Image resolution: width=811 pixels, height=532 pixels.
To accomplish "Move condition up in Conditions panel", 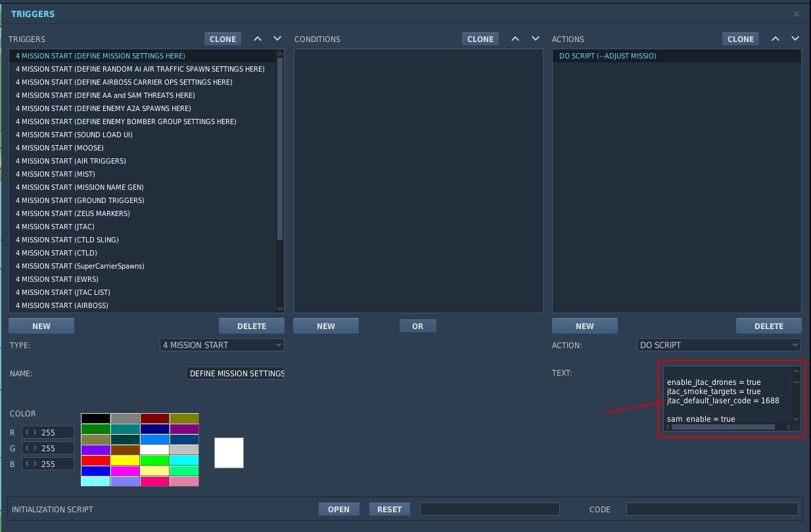I will pos(516,39).
